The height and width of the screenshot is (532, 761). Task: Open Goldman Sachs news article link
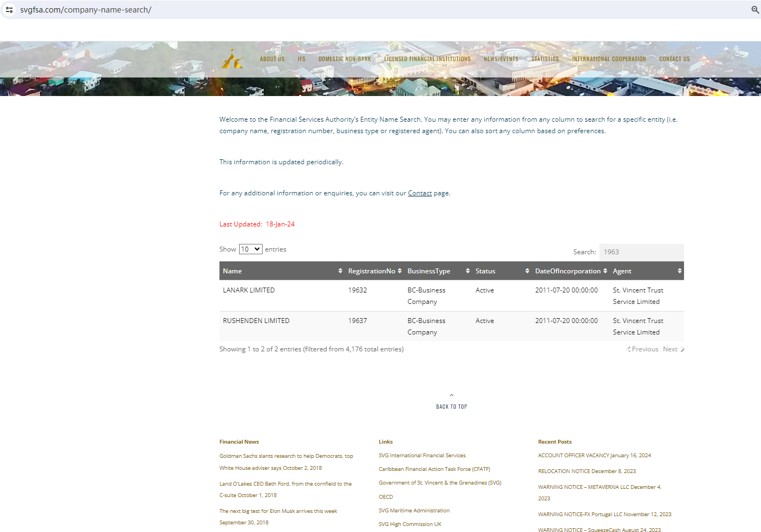click(286, 462)
